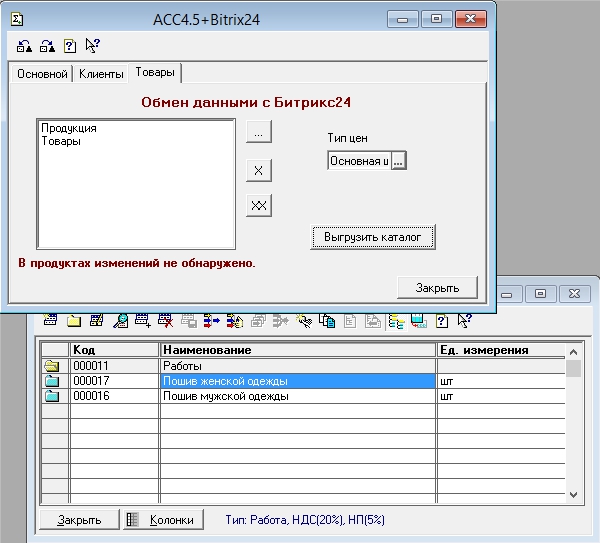Select row Пошив женской одежды

[297, 381]
